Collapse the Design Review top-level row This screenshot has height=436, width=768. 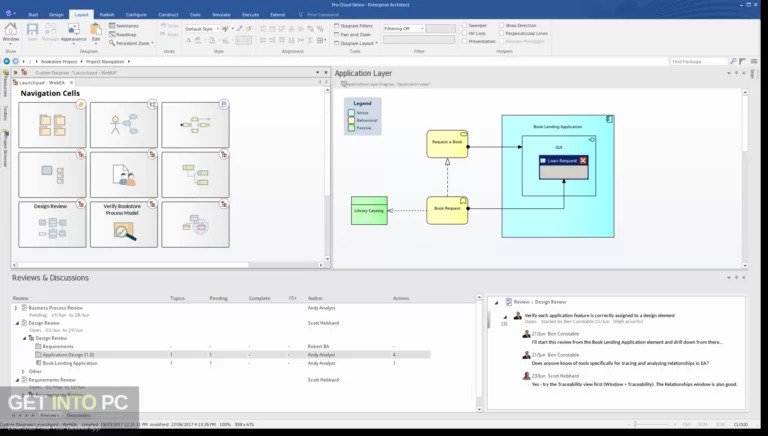17,323
